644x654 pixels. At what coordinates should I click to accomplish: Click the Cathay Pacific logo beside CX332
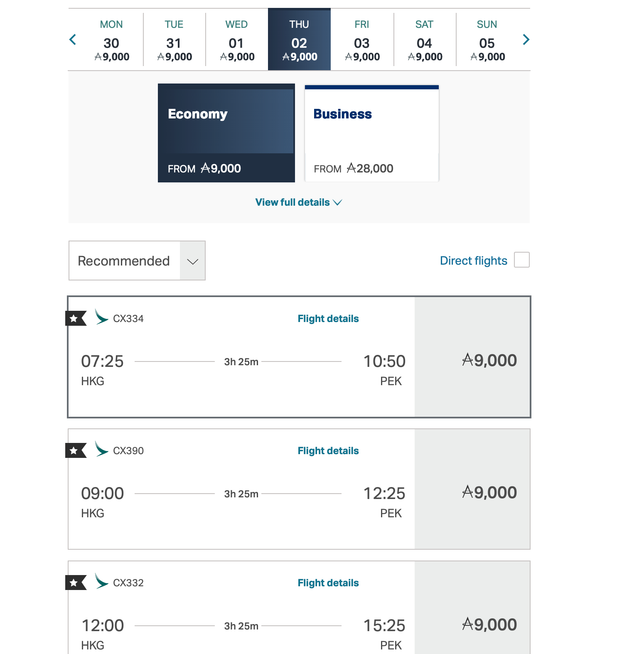101,583
